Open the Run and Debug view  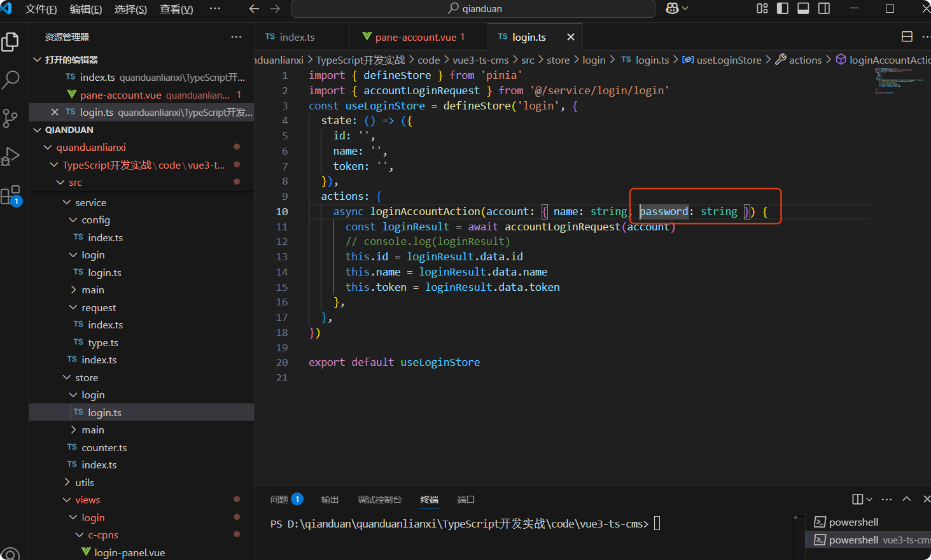click(x=11, y=157)
